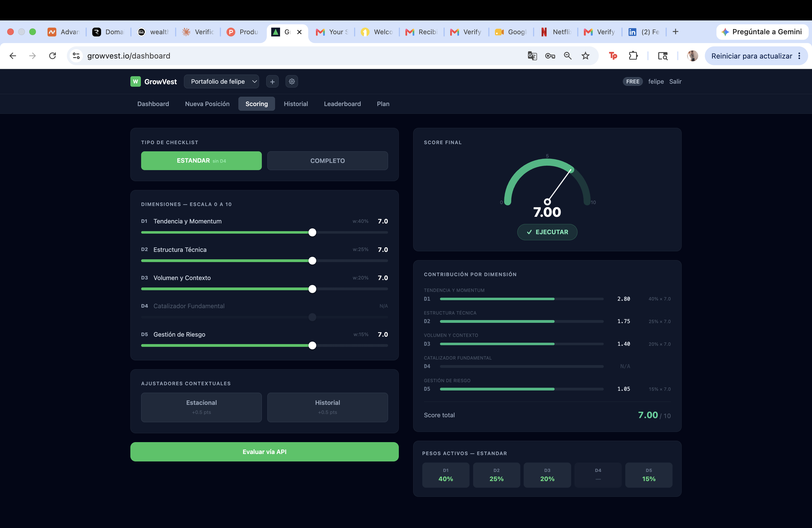
Task: Switch to the Produ browser tab
Action: tap(242, 32)
